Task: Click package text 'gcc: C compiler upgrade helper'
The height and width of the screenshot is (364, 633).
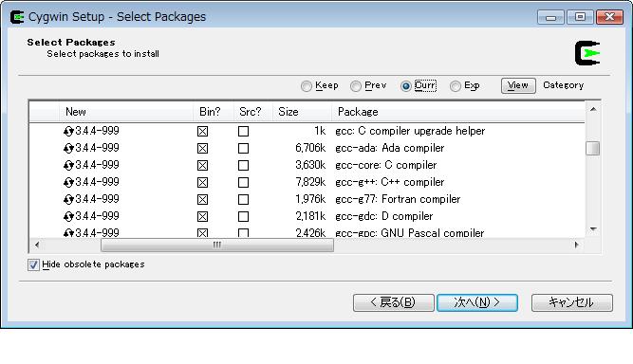Action: pos(410,131)
